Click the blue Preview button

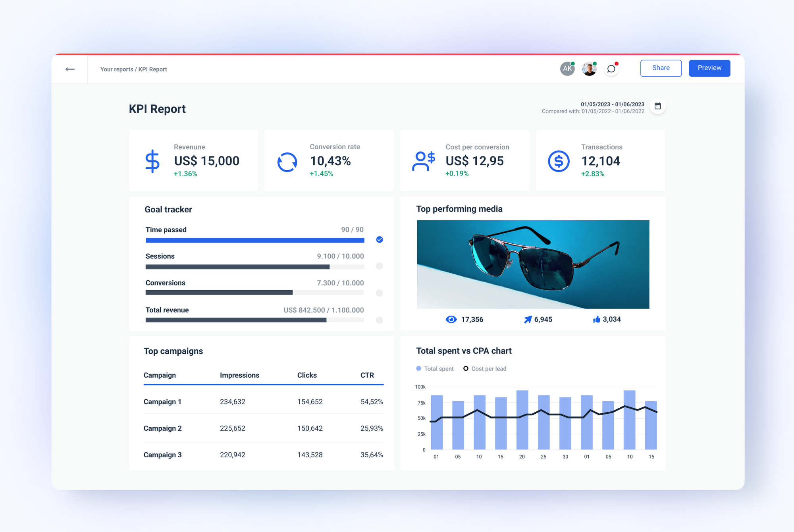(709, 68)
